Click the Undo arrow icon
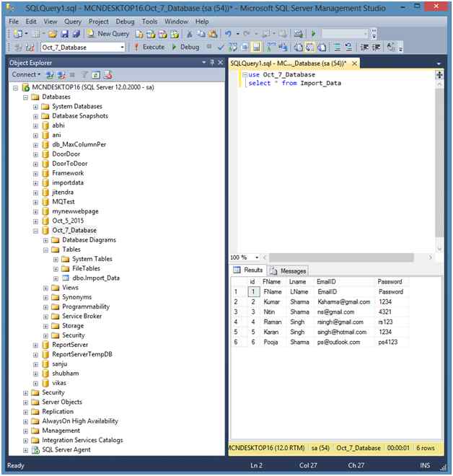The height and width of the screenshot is (476, 453). (228, 34)
